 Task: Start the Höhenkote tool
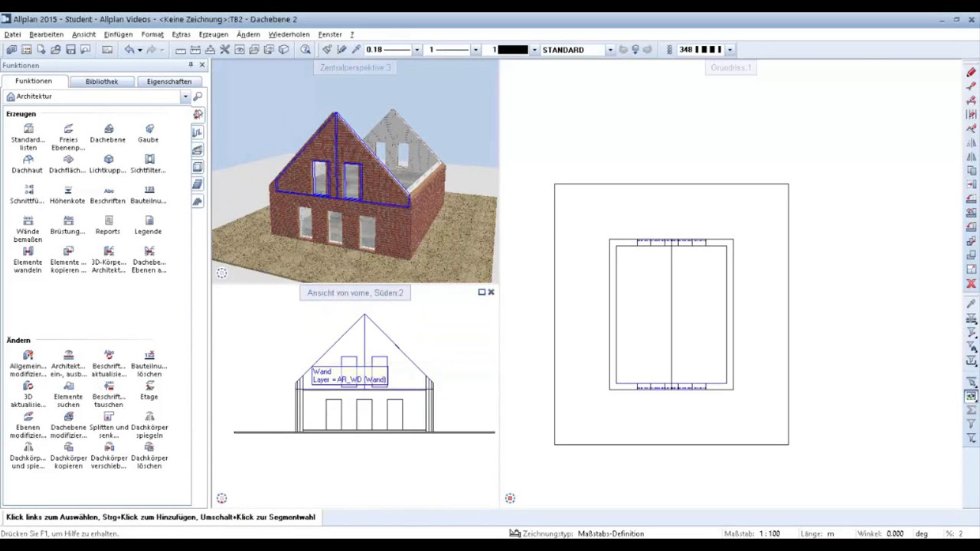tap(67, 195)
